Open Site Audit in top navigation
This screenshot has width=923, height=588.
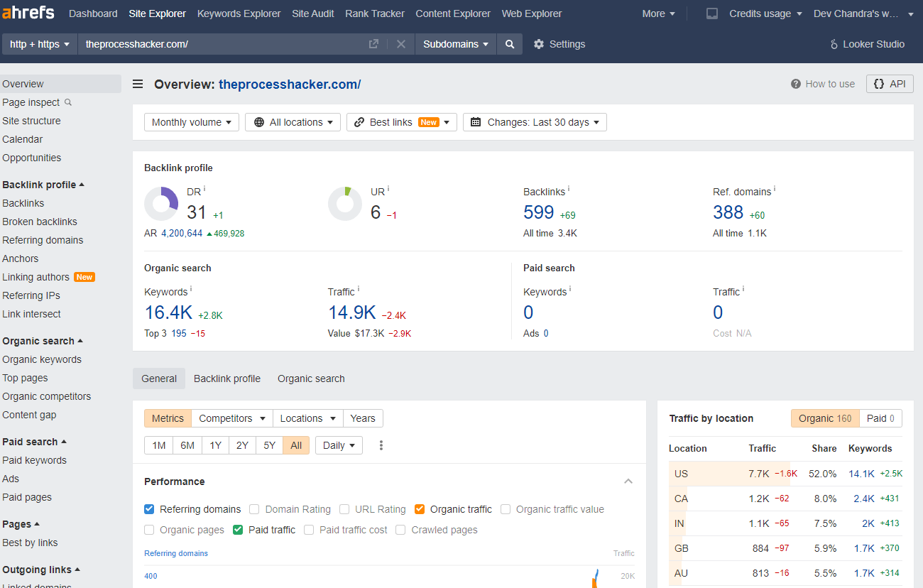tap(313, 13)
